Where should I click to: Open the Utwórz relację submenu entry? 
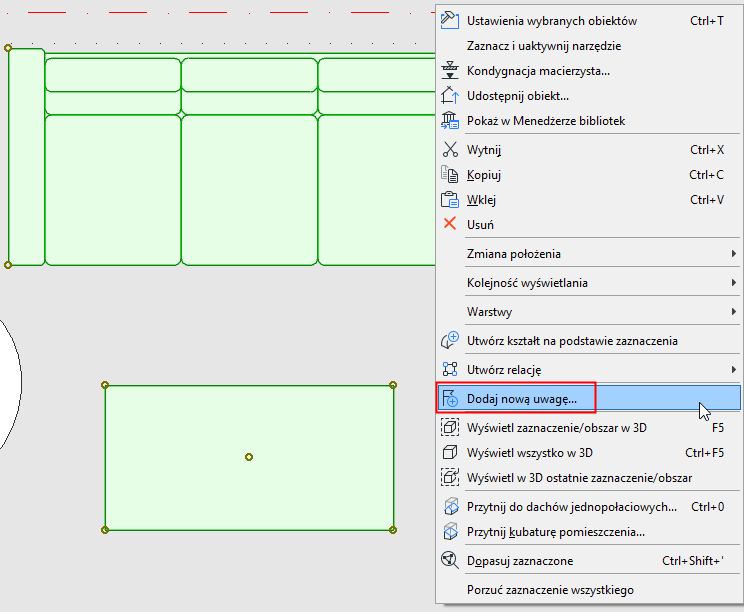tap(588, 370)
